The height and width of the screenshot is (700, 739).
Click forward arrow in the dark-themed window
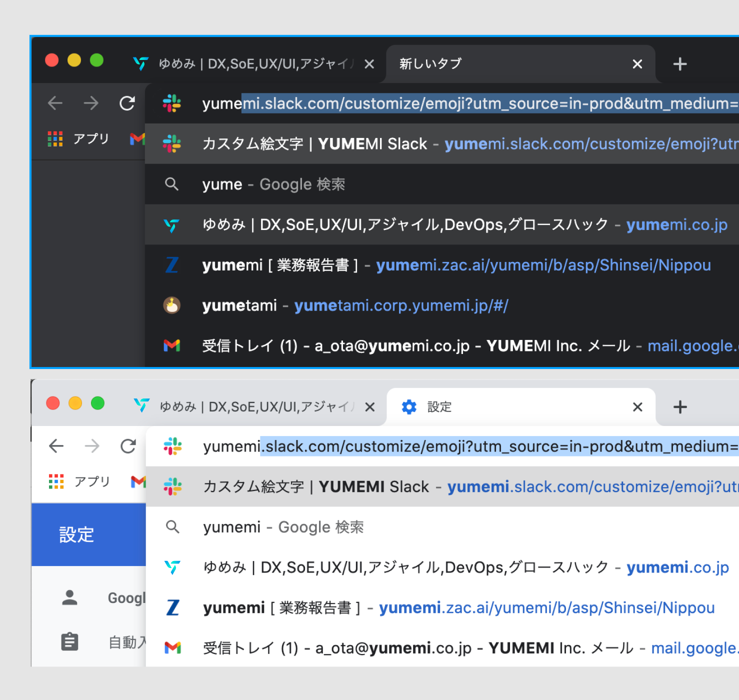pos(91,103)
